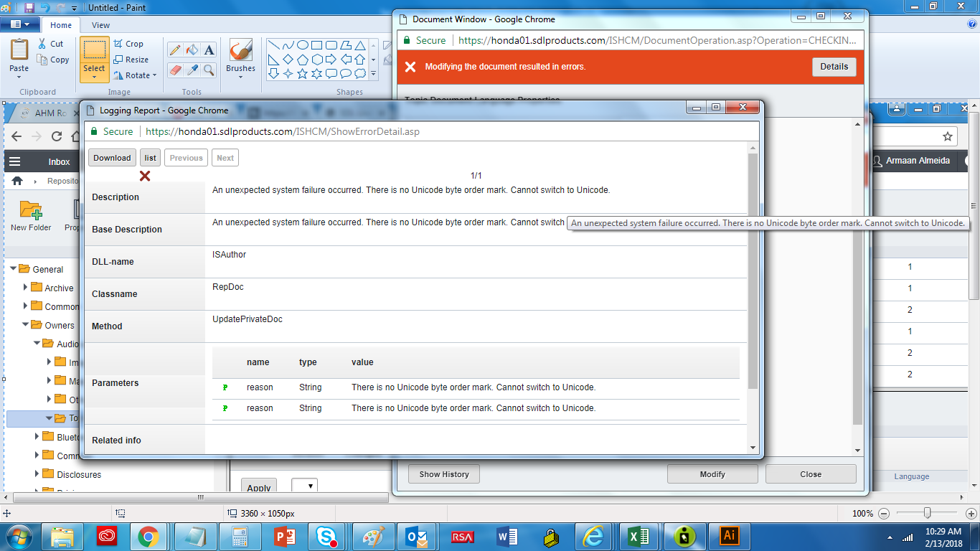
Task: Select the Eraser tool
Action: coord(174,70)
